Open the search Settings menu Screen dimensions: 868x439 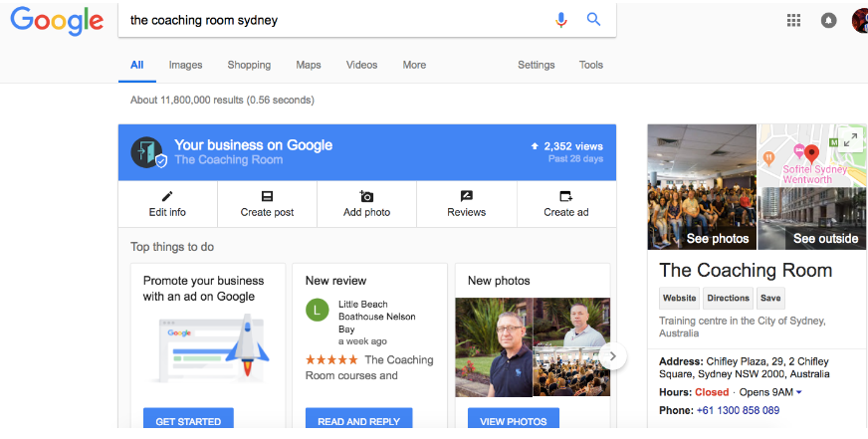(536, 65)
